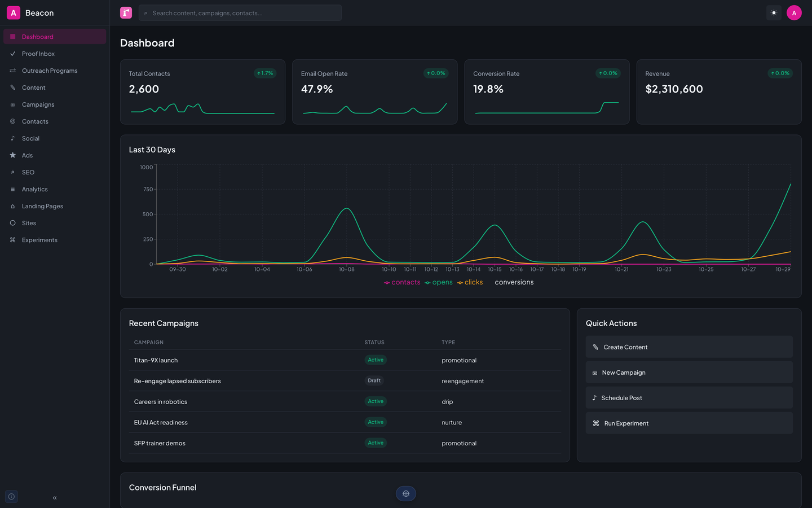
Task: Click the Contacts smiley icon
Action: pyautogui.click(x=12, y=121)
